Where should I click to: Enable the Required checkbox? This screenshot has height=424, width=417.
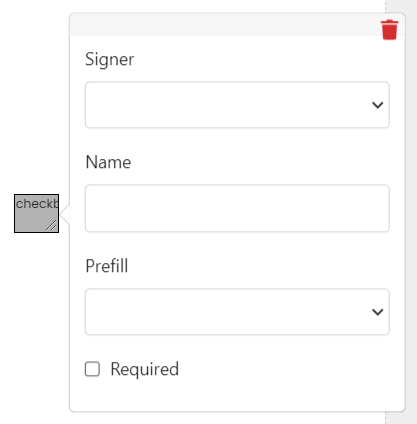(92, 369)
